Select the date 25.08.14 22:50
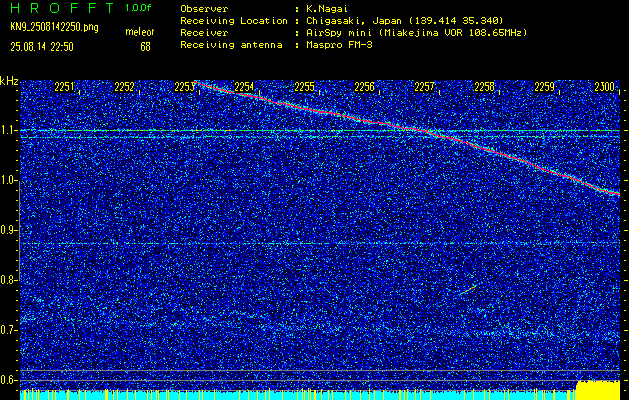This screenshot has width=629, height=400. click(x=42, y=47)
